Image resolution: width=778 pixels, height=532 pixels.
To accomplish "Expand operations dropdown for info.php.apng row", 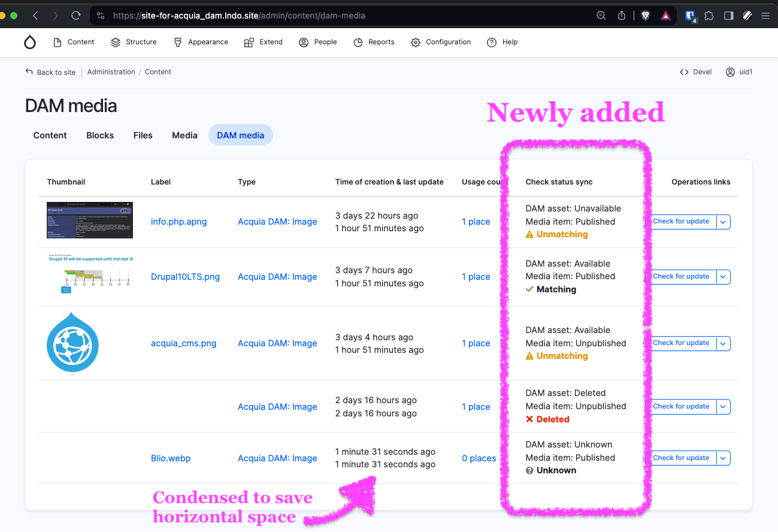I will pos(723,222).
